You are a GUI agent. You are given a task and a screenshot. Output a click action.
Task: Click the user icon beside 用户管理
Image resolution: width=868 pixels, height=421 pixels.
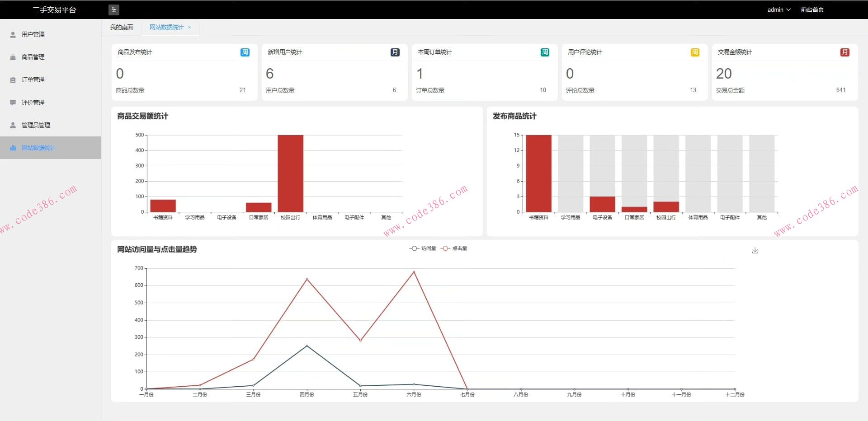(x=13, y=34)
